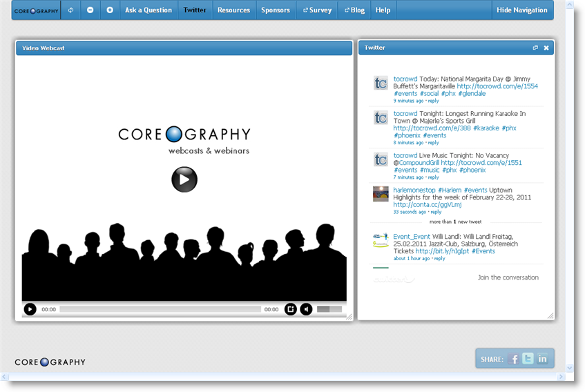Viewport: 585px width, 392px height.
Task: Start the video with the large center play button
Action: 184,179
